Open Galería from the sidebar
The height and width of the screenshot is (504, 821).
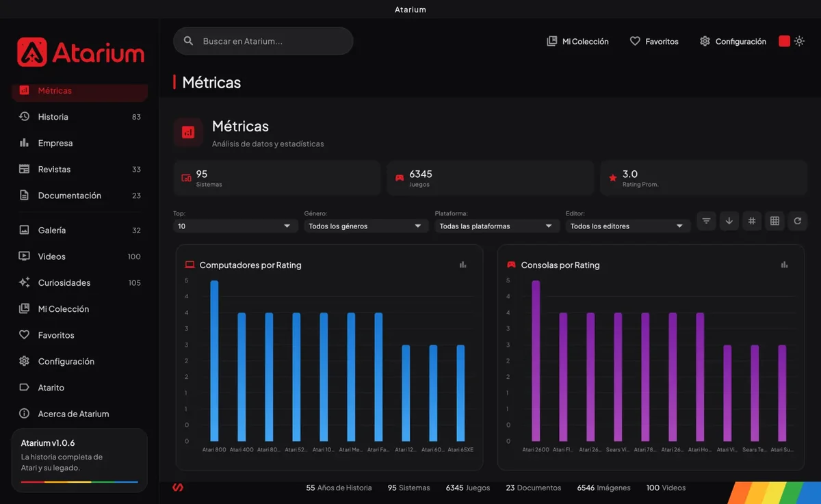(x=79, y=230)
